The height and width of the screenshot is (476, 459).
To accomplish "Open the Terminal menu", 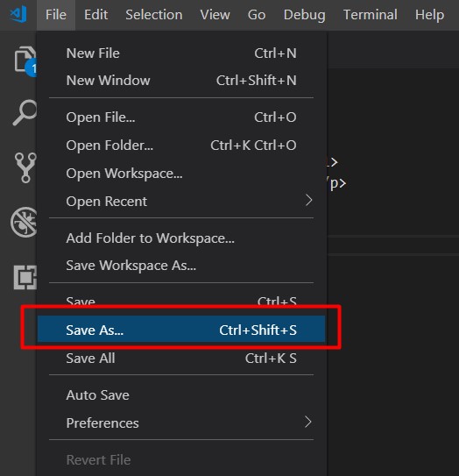I will tap(371, 15).
